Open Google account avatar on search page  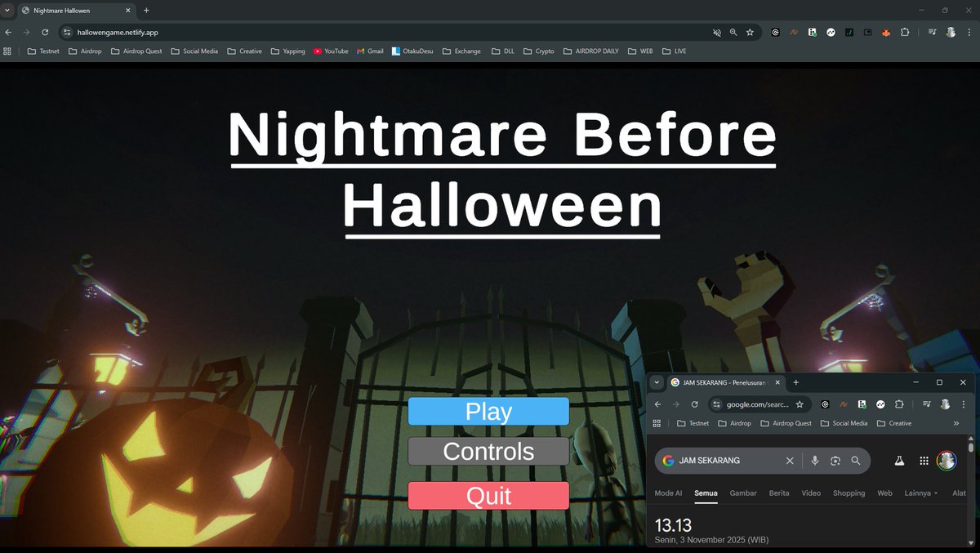[x=947, y=461]
